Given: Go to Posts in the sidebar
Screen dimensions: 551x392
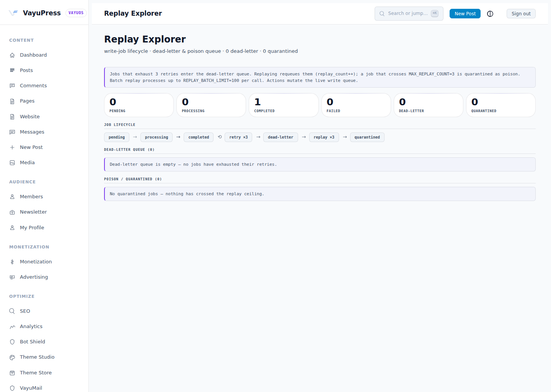Looking at the screenshot, I should click(44, 70).
